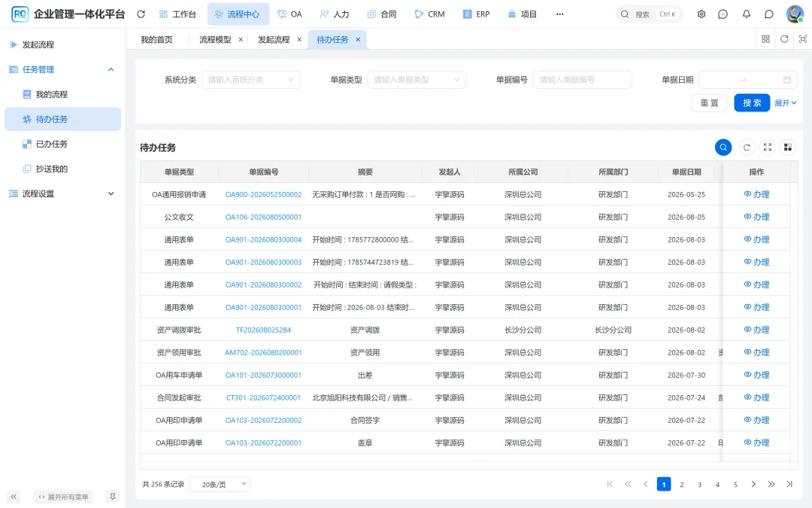
Task: Click the global search box with Ctrl K
Action: [x=650, y=14]
